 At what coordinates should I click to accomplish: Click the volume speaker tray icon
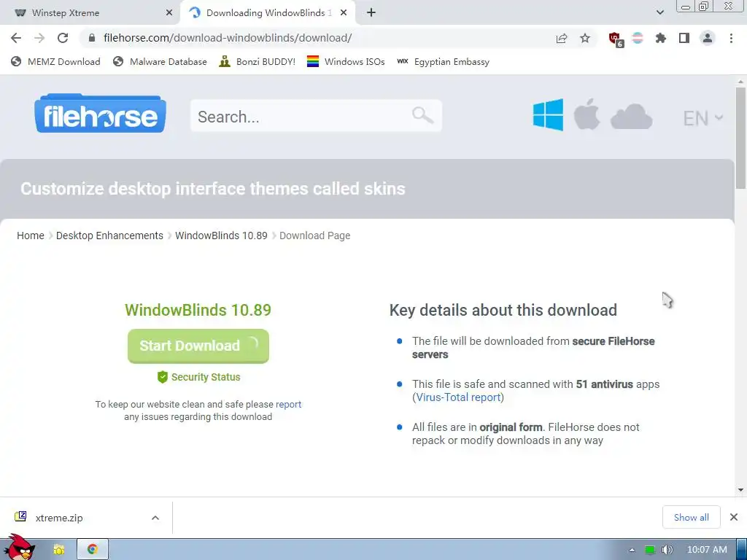[x=667, y=550]
